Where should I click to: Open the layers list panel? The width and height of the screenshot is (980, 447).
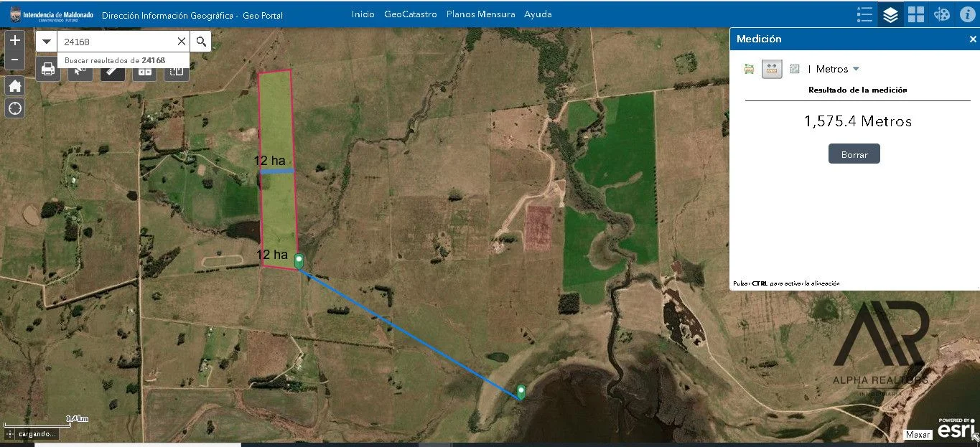(x=890, y=14)
